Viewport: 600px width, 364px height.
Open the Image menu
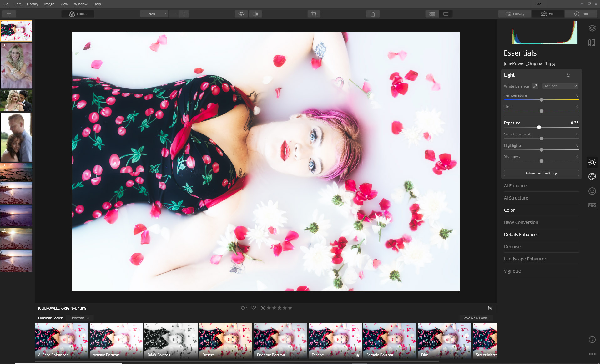pyautogui.click(x=49, y=4)
